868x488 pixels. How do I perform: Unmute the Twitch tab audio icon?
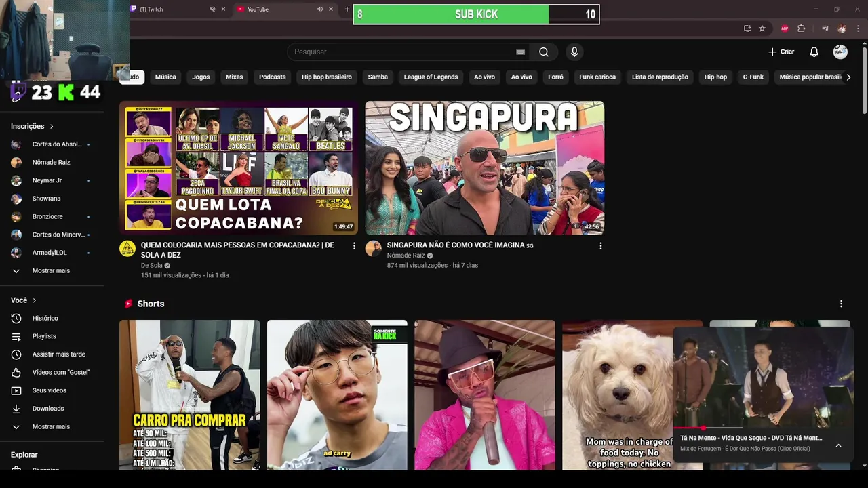(x=212, y=9)
